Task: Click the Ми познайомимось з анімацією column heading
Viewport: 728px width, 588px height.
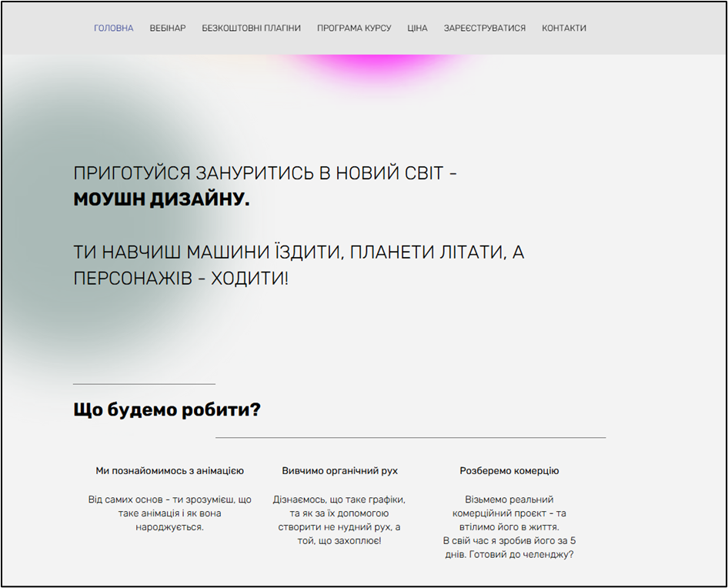Action: (x=169, y=470)
